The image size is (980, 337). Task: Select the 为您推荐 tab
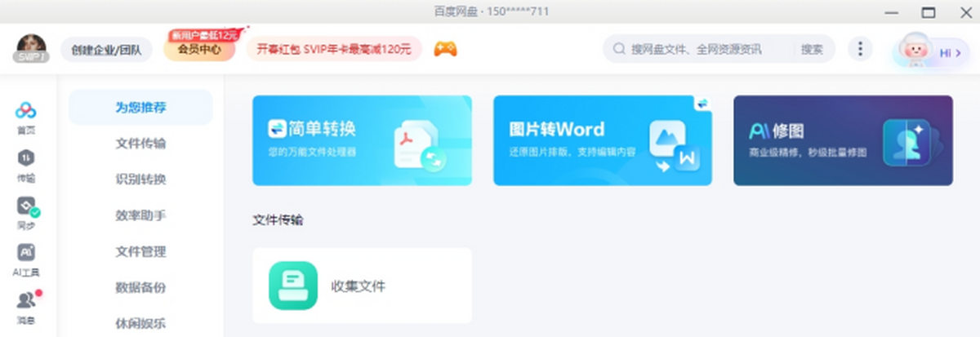pyautogui.click(x=140, y=108)
